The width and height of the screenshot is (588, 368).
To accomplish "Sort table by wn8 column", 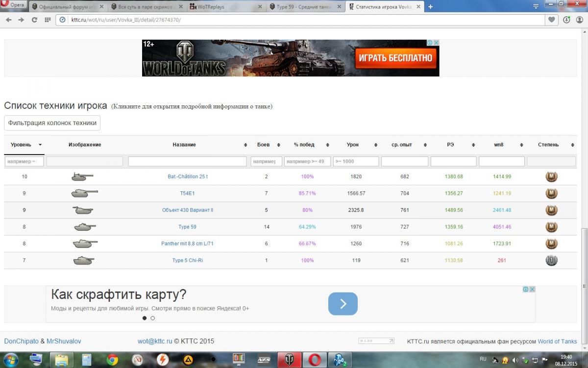I will [x=502, y=145].
